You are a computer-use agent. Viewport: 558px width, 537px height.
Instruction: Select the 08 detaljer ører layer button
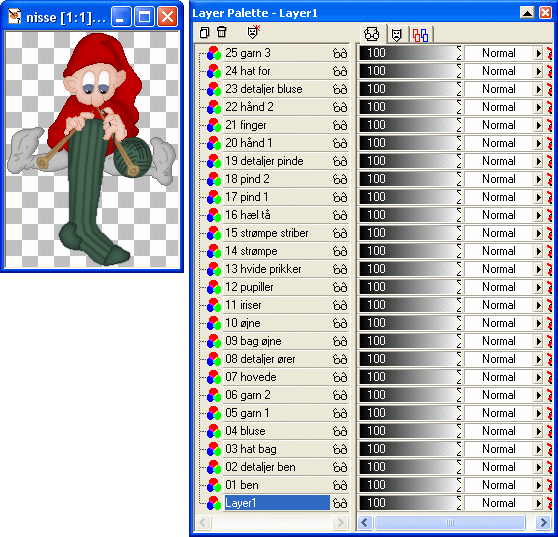click(277, 359)
